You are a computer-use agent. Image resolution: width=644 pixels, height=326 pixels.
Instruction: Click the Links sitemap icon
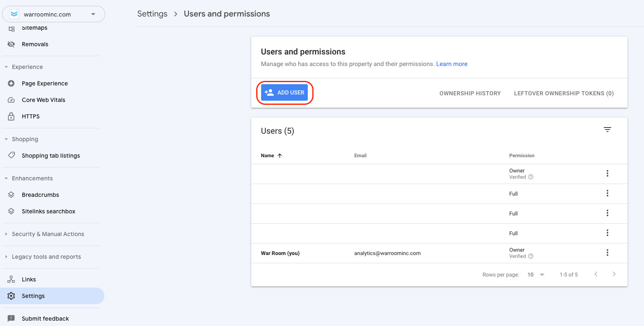click(12, 279)
